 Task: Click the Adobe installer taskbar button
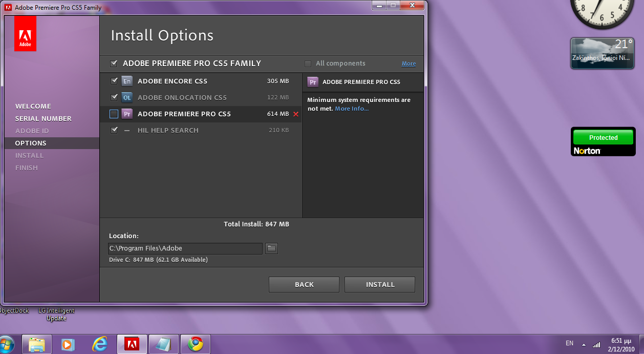132,344
